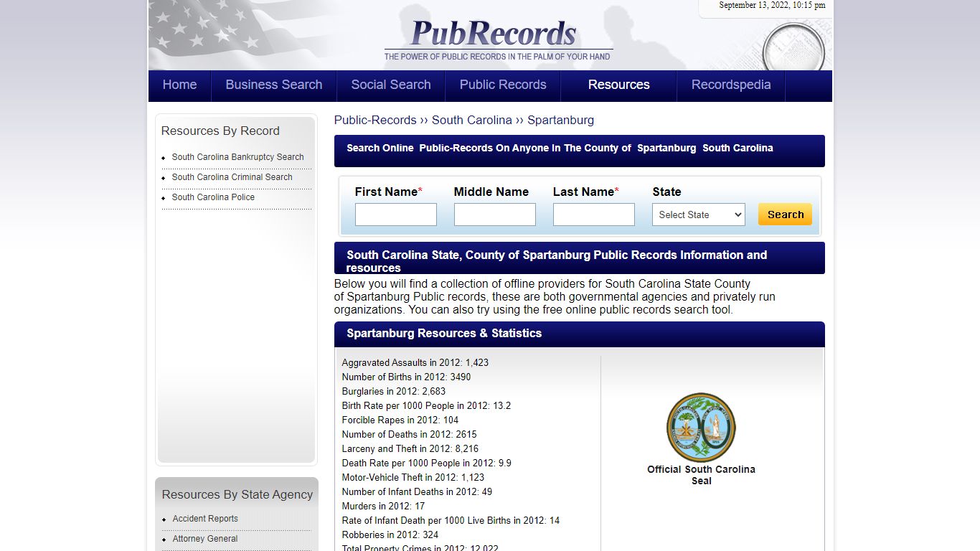This screenshot has width=980, height=551.
Task: Click Robberies in 2012: 324 text
Action: click(x=390, y=535)
